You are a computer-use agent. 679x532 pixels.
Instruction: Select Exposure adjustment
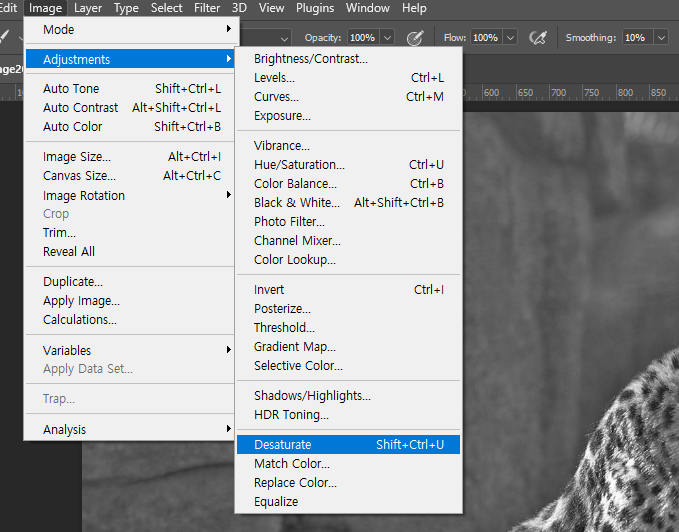tap(348, 116)
